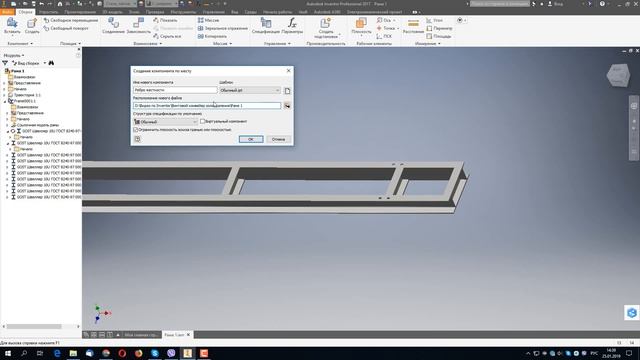Click the Периметр measure tool
This screenshot has width=640, height=360.
pos(439,28)
